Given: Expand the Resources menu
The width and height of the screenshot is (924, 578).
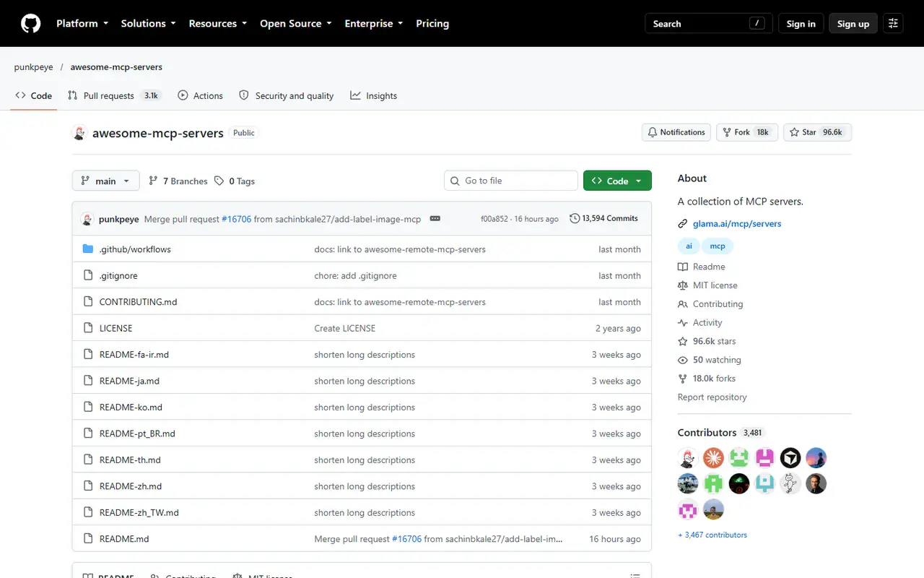Looking at the screenshot, I should pyautogui.click(x=218, y=24).
